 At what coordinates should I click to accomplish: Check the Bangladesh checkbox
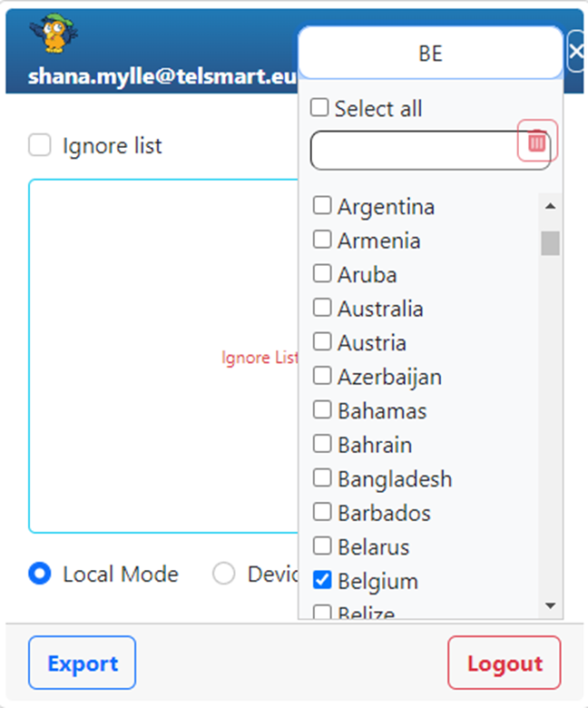322,477
